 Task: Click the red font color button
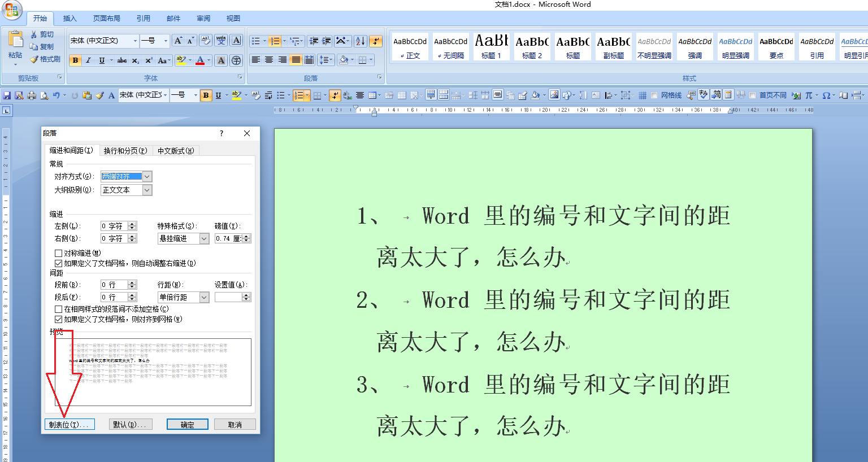point(199,60)
